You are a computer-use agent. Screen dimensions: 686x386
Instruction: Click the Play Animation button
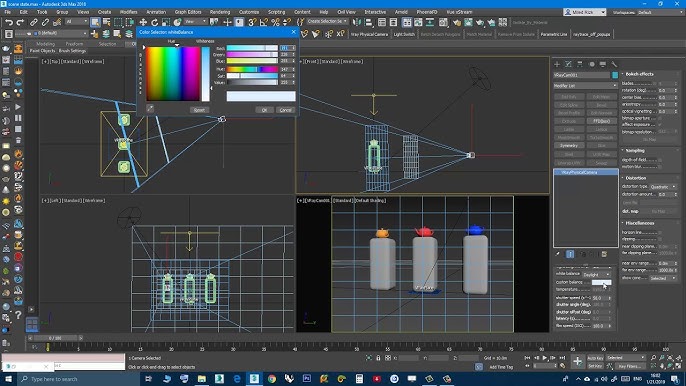click(544, 358)
